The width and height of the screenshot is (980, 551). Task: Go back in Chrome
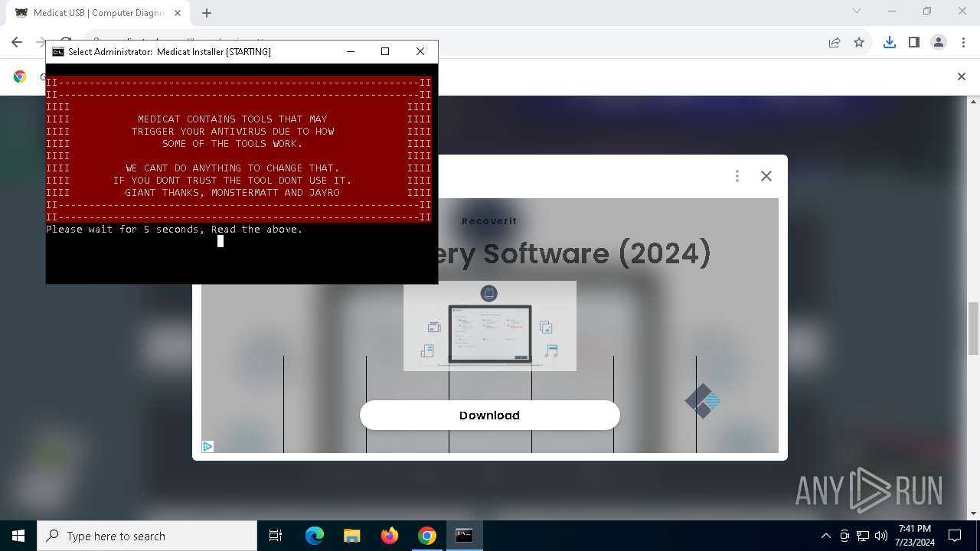(x=17, y=42)
